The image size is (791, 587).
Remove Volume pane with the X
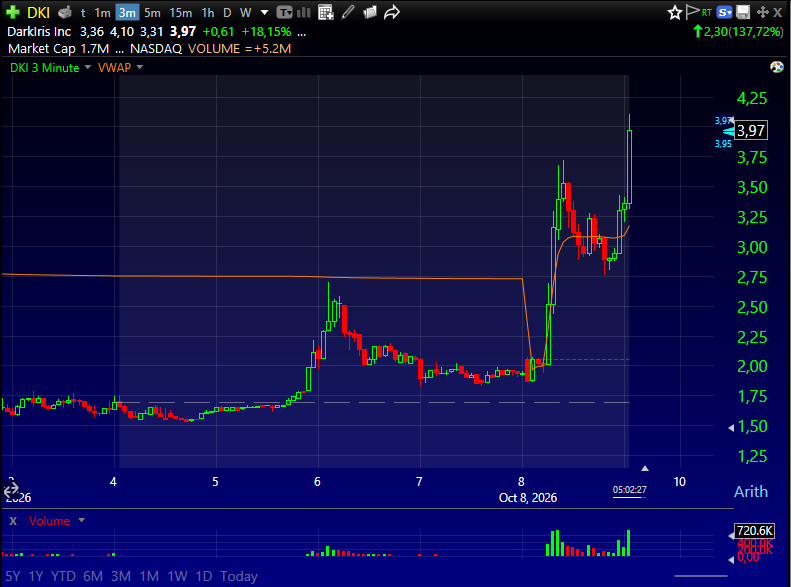click(13, 521)
